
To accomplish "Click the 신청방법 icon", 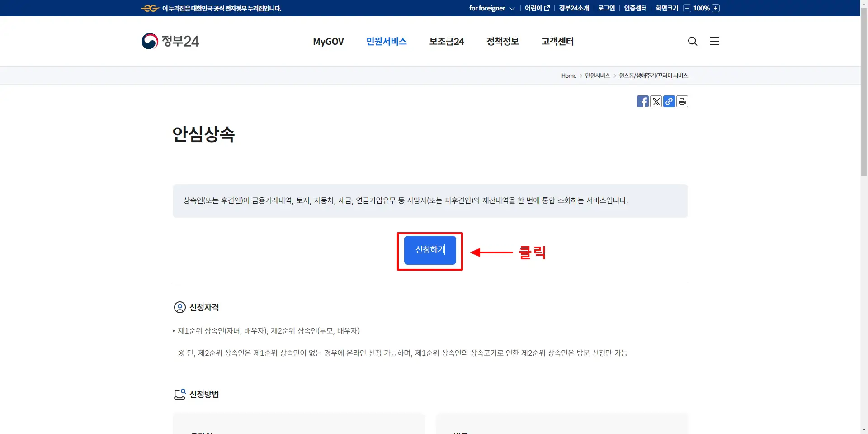I will coord(179,394).
